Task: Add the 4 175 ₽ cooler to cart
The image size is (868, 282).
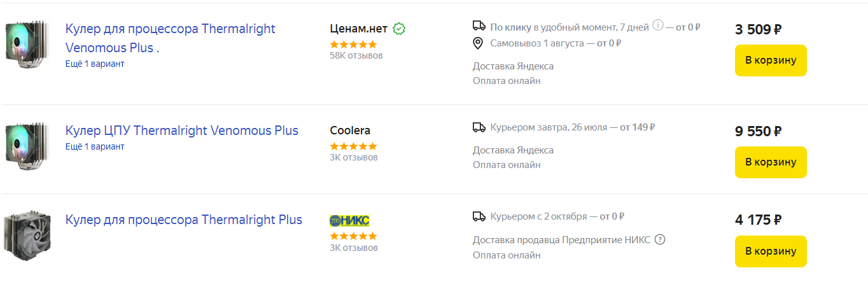Action: (770, 251)
